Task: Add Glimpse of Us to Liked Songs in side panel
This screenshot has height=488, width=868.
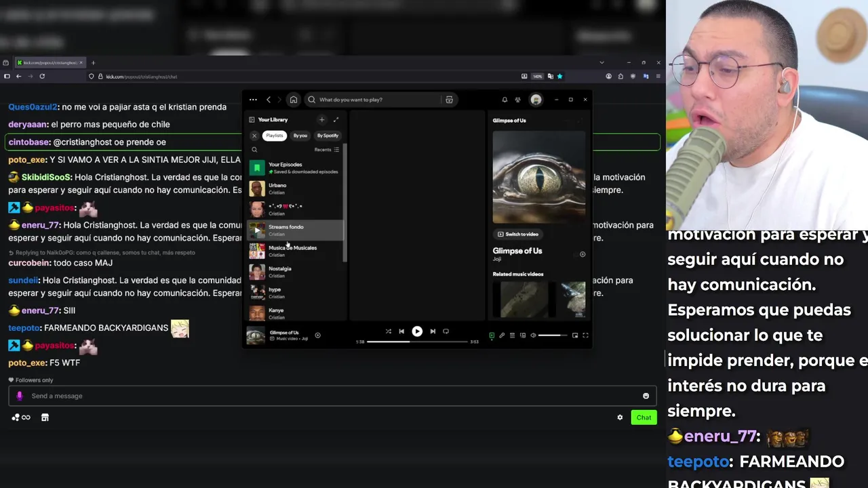Action: 583,254
